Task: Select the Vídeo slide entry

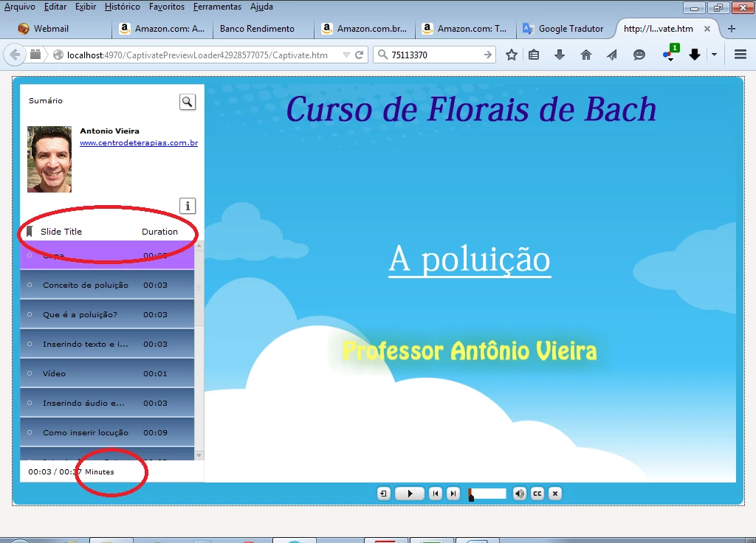Action: [x=107, y=373]
